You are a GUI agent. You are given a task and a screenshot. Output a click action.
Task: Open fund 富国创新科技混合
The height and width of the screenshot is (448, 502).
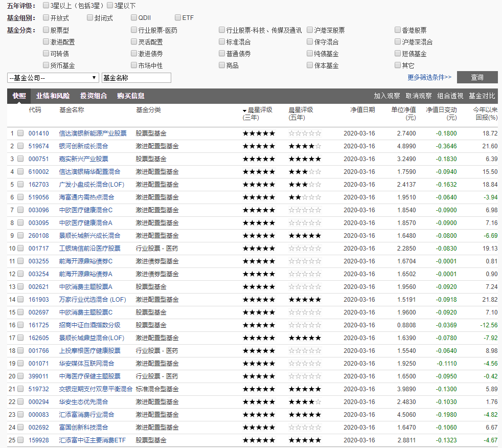coord(83,428)
